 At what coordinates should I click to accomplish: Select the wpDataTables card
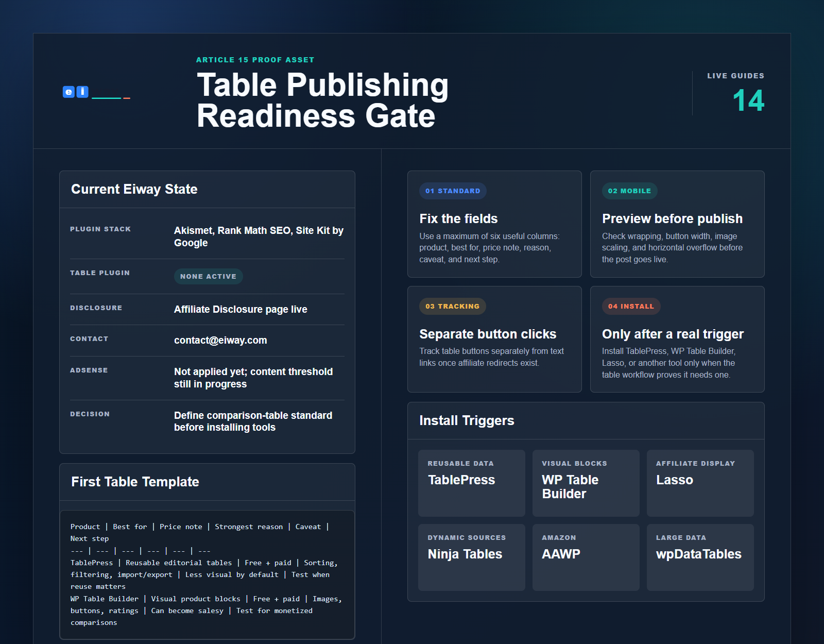point(700,557)
